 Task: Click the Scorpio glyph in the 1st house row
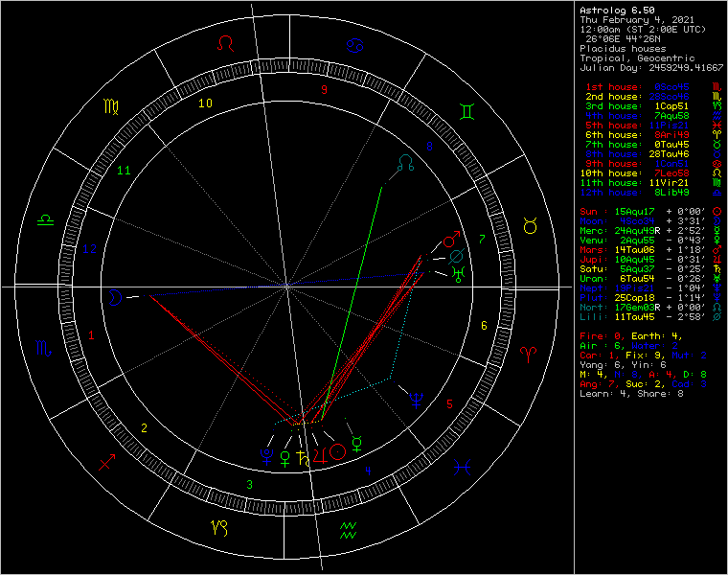(717, 87)
